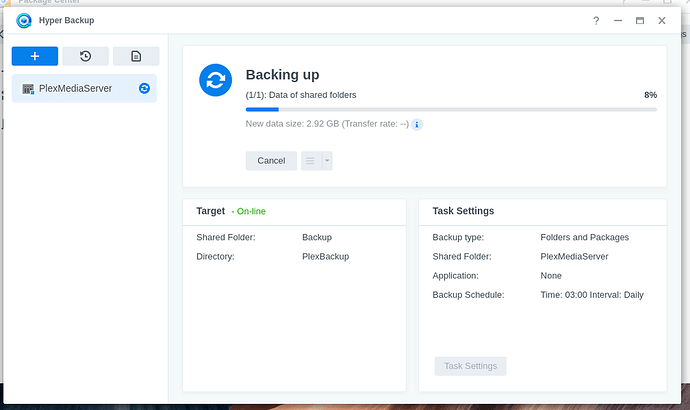Click the 8% progress percentage

click(650, 95)
